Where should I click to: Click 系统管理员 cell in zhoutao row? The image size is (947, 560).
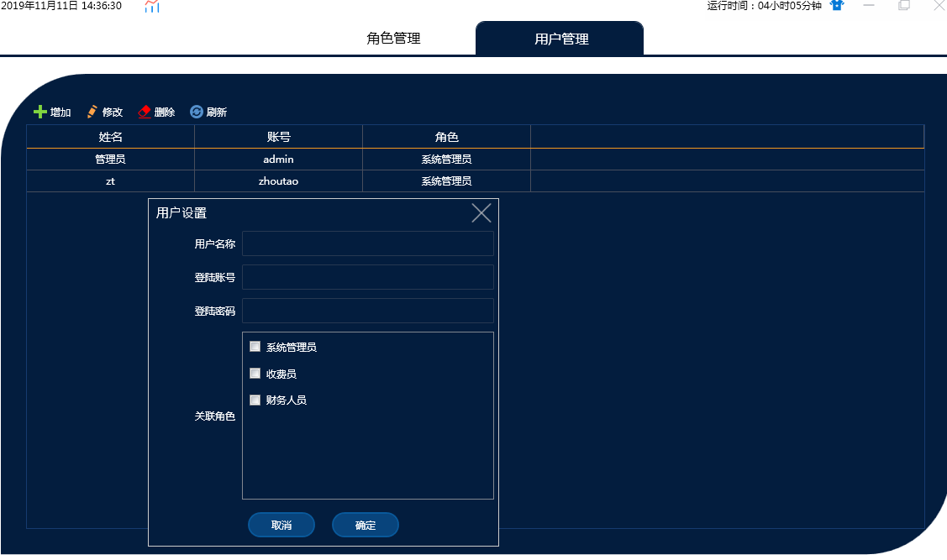pos(446,181)
